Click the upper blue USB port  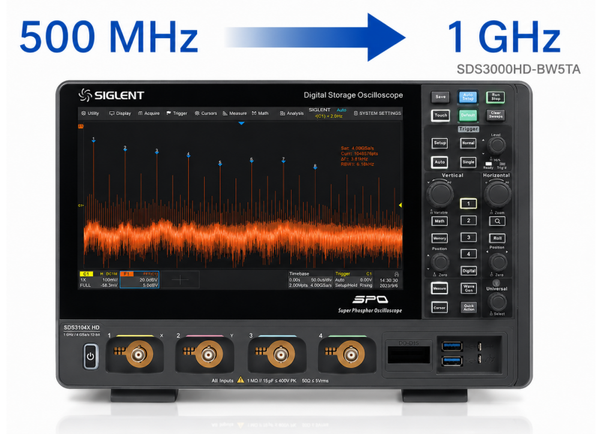pyautogui.click(x=452, y=346)
